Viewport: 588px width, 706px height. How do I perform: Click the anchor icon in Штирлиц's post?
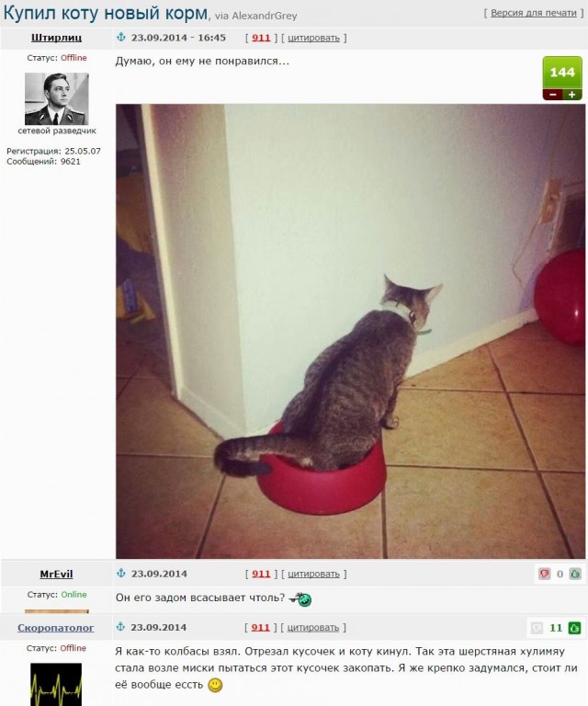[x=120, y=38]
